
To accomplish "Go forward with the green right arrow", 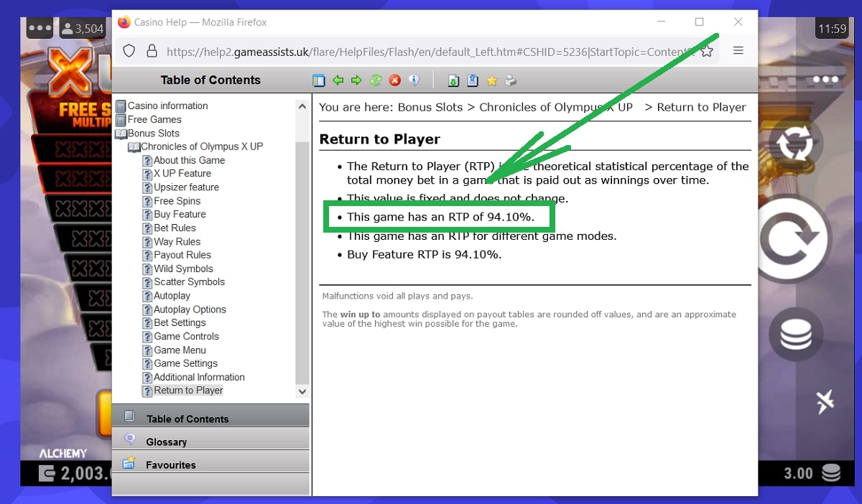I will 356,80.
